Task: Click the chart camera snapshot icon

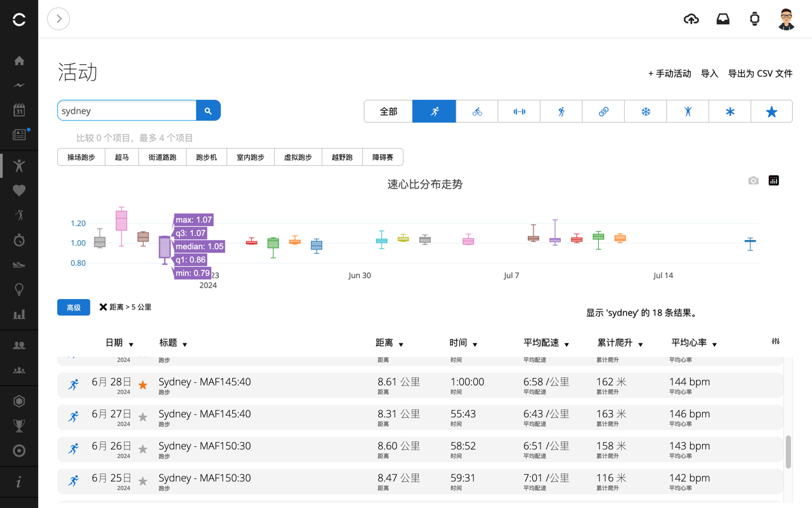Action: pos(753,181)
